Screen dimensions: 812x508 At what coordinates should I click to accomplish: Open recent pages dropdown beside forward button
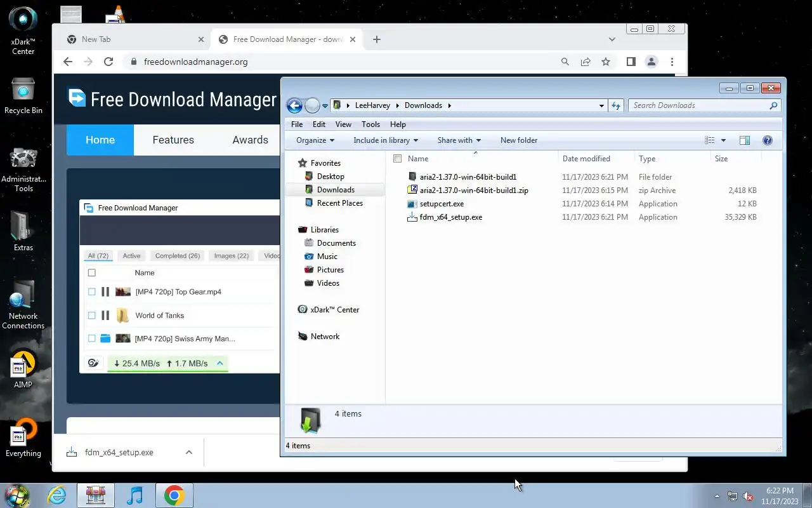[325, 106]
